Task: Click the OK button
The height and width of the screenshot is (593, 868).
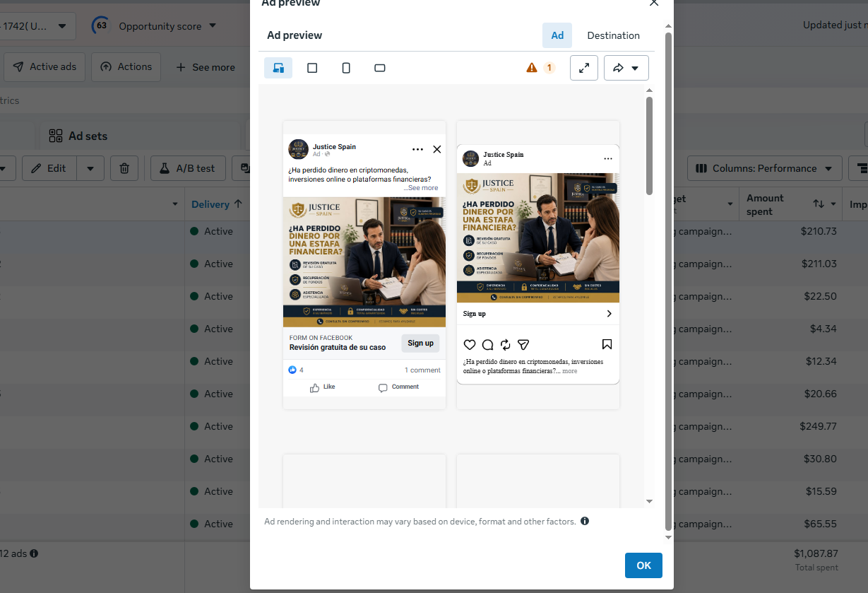Action: click(x=643, y=565)
